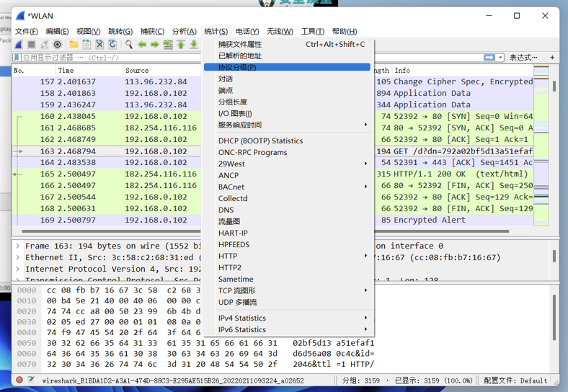
Task: Choose 分组长度 menu item
Action: (288, 102)
